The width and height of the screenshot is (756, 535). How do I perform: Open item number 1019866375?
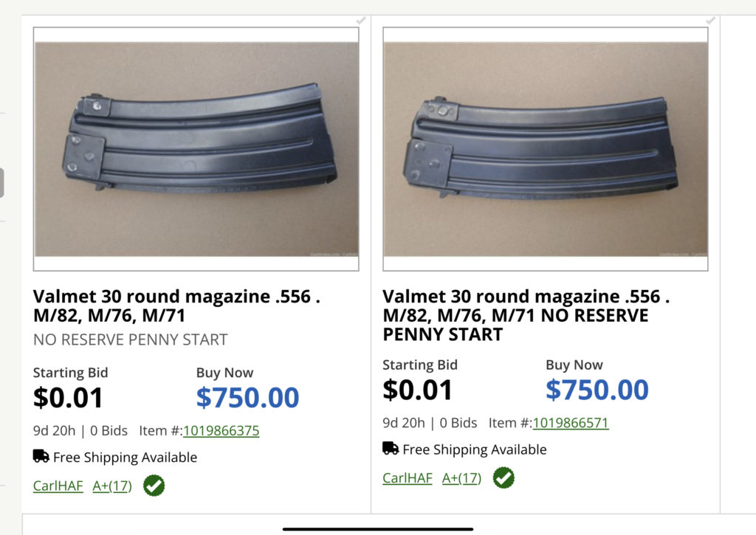[x=221, y=431]
